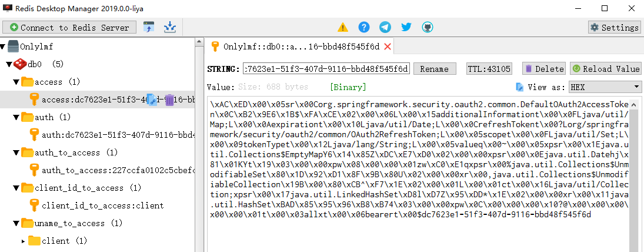Screen dimensions: 644x252
Task: Click the Delete key button
Action: point(544,69)
